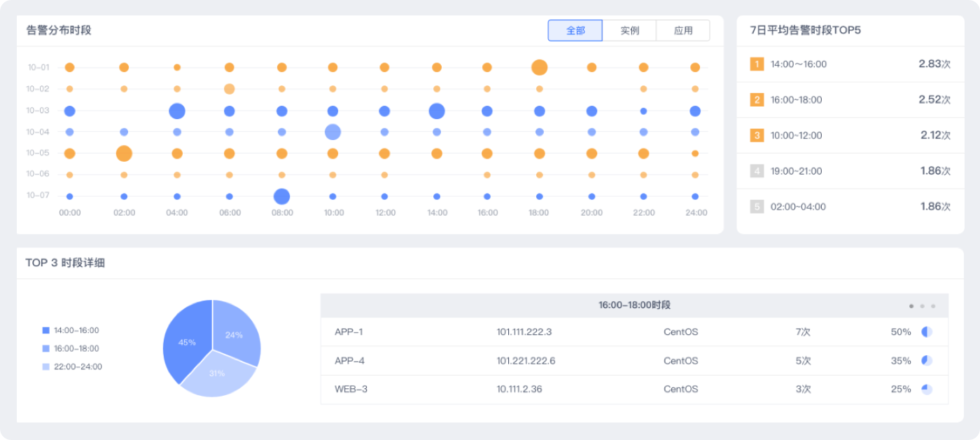The height and width of the screenshot is (440, 980).
Task: Toggle the 14:00~16:00 legend swatch
Action: click(x=46, y=330)
